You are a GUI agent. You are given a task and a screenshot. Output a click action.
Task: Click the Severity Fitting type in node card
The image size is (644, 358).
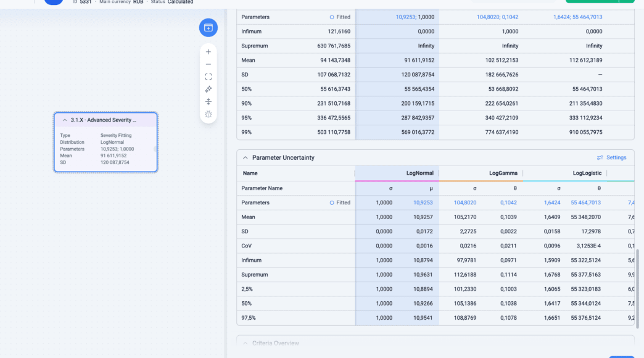116,135
